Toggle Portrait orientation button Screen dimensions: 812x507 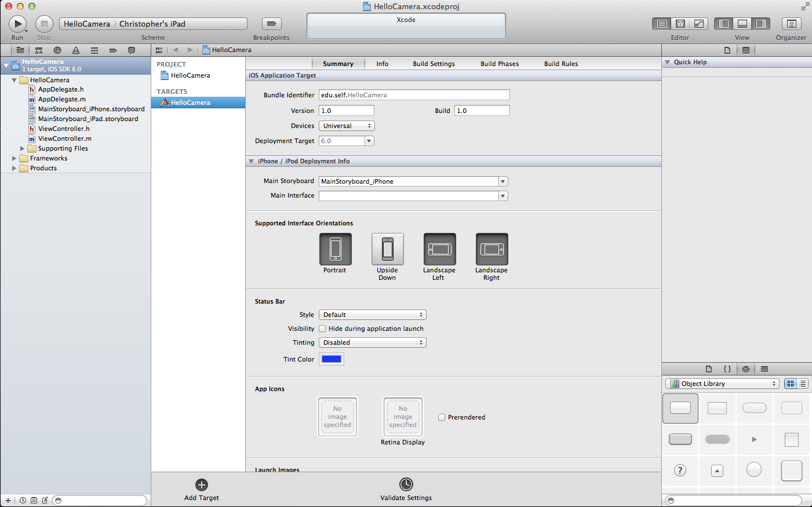point(336,249)
